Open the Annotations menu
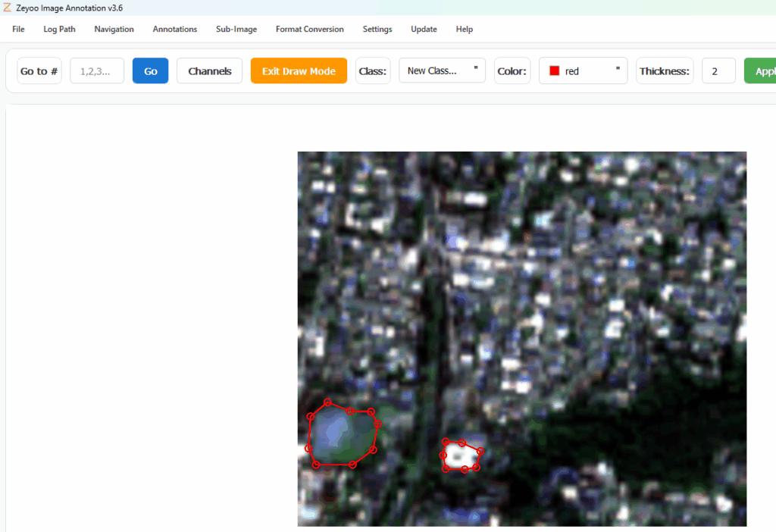 click(x=175, y=30)
